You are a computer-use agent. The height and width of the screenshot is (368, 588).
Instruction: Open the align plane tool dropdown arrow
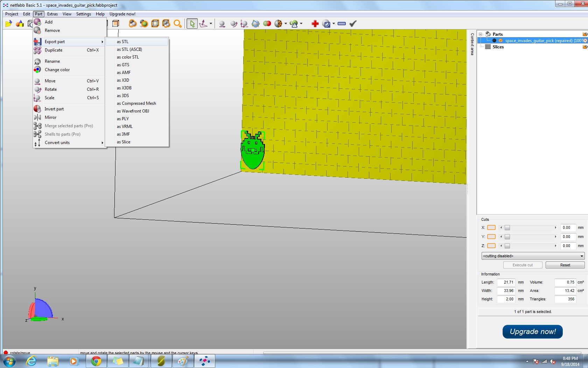tap(211, 23)
